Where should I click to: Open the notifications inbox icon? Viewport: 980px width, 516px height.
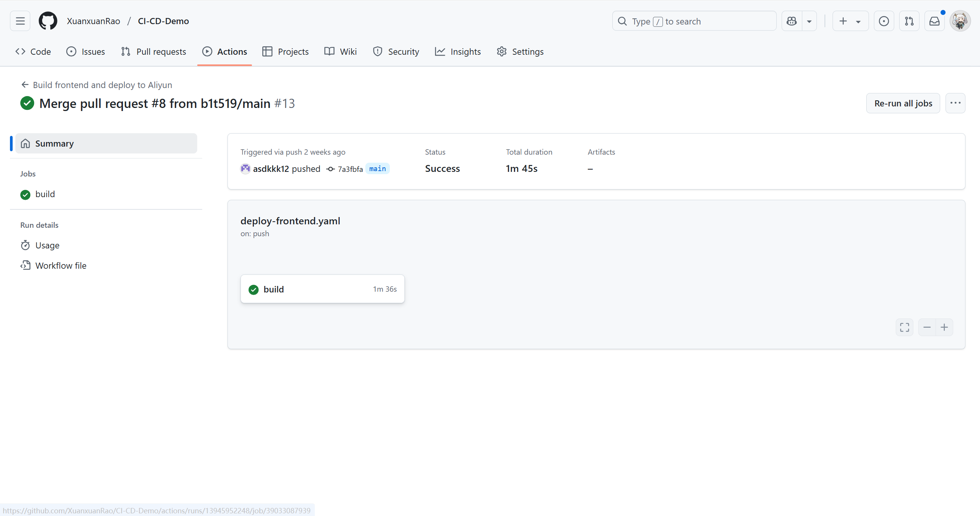click(934, 21)
